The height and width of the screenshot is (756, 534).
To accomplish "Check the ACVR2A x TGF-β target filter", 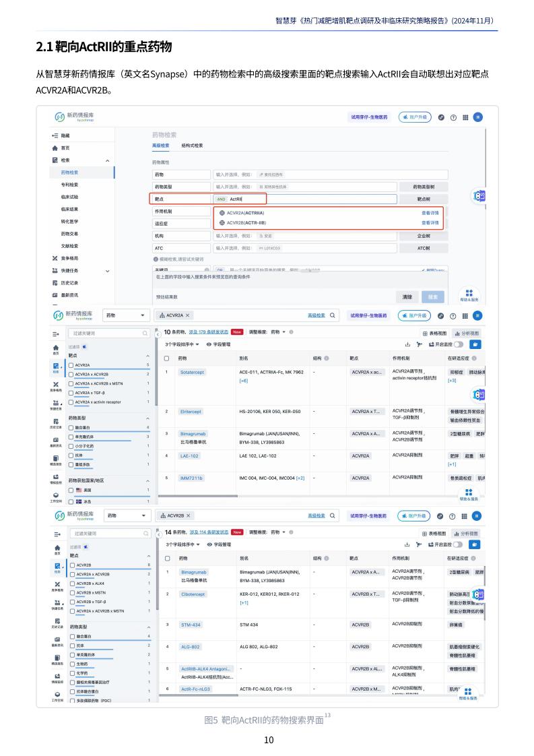I will tap(71, 393).
